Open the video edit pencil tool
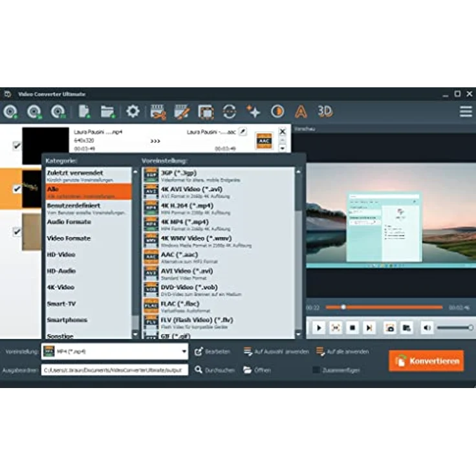The height and width of the screenshot is (476, 476). coord(182,112)
